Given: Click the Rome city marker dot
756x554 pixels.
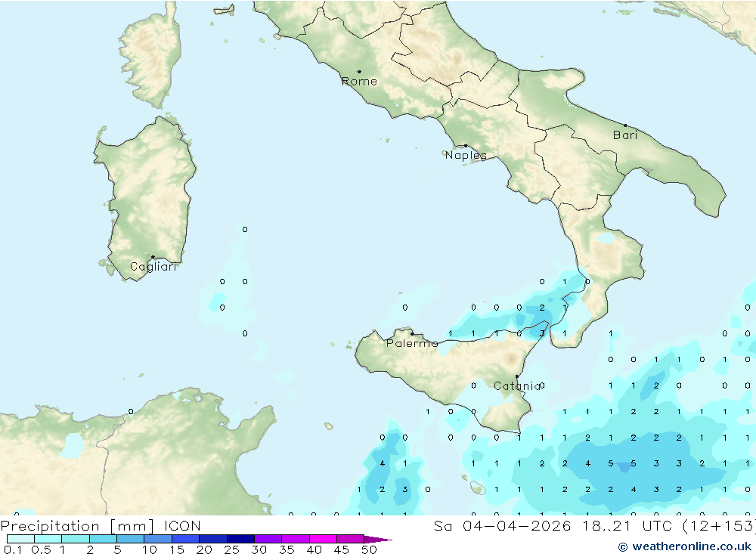Looking at the screenshot, I should [359, 72].
